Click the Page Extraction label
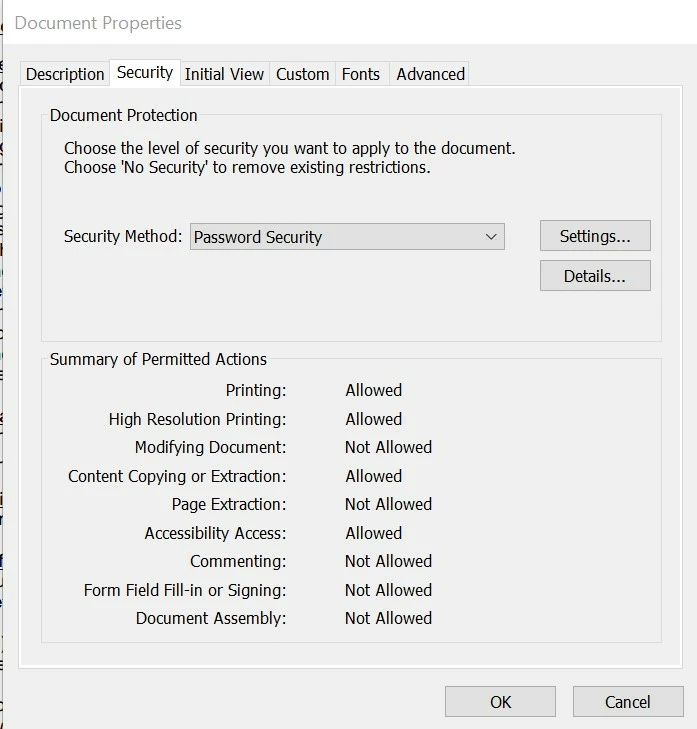This screenshot has width=697, height=729. tap(229, 504)
